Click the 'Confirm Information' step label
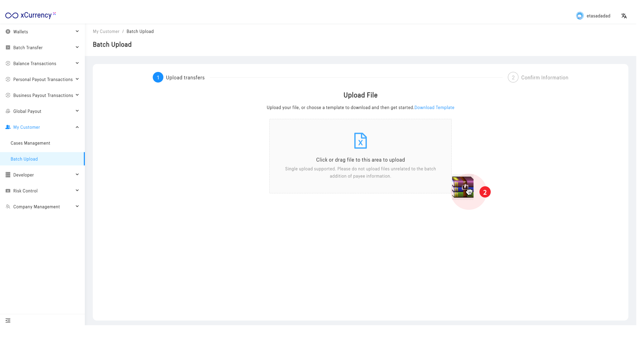This screenshot has height=341, width=644. (x=545, y=78)
